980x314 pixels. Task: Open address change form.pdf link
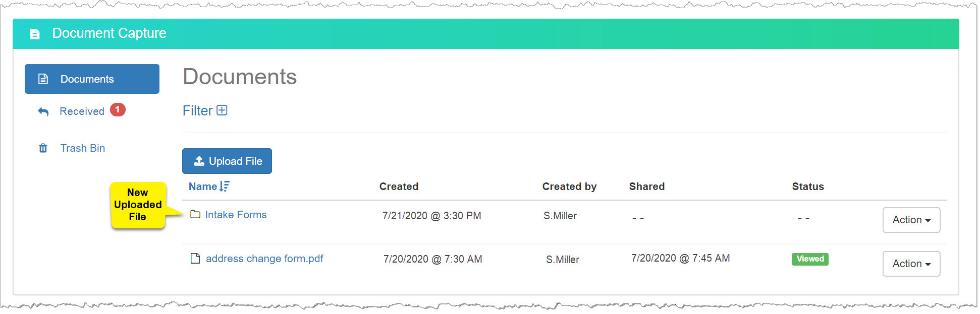click(264, 259)
